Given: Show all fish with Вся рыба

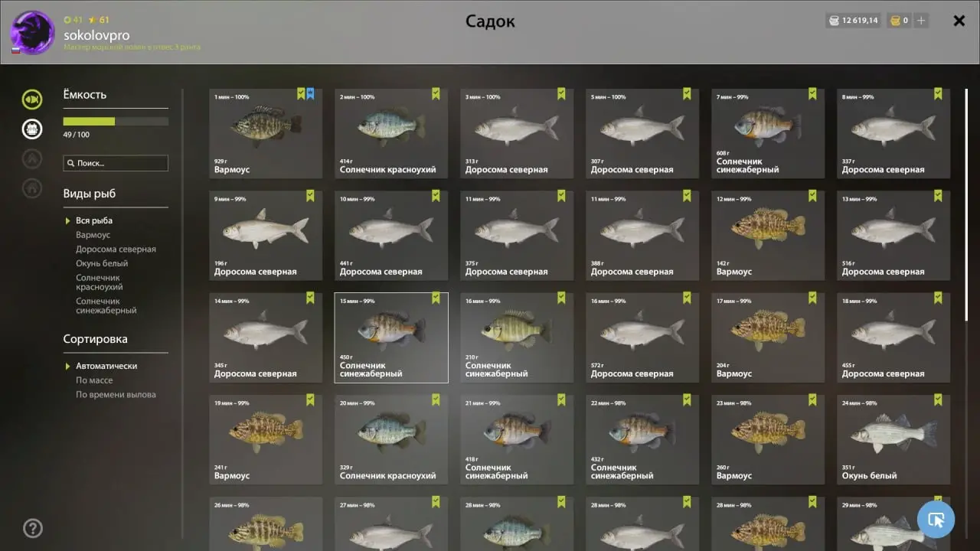Looking at the screenshot, I should click(x=94, y=220).
